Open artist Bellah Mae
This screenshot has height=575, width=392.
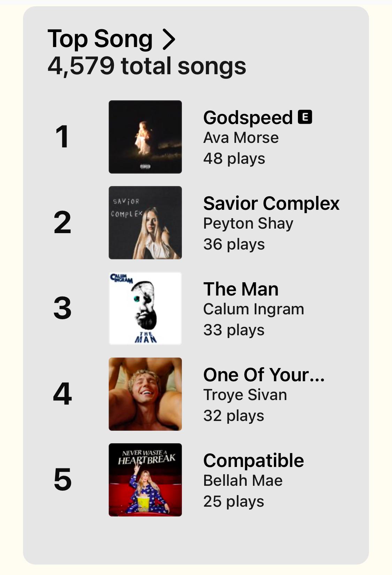(243, 481)
